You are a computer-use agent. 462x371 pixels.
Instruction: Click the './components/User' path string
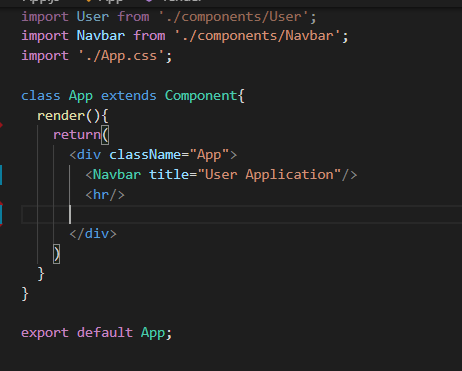pos(233,17)
